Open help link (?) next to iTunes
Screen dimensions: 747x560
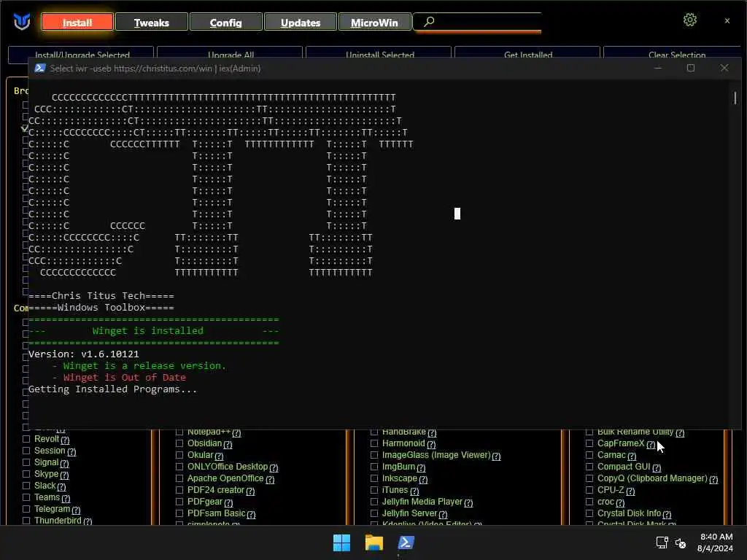click(x=414, y=491)
